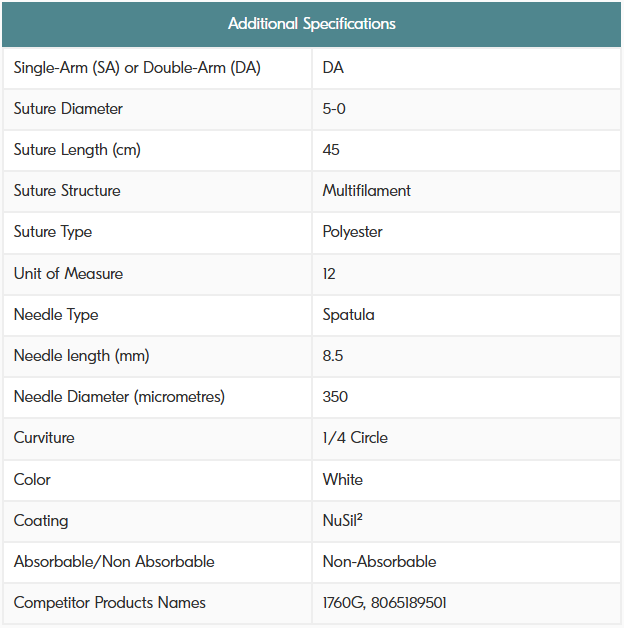624x628 pixels.
Task: Select the 8.5 needle length value
Action: pos(334,356)
